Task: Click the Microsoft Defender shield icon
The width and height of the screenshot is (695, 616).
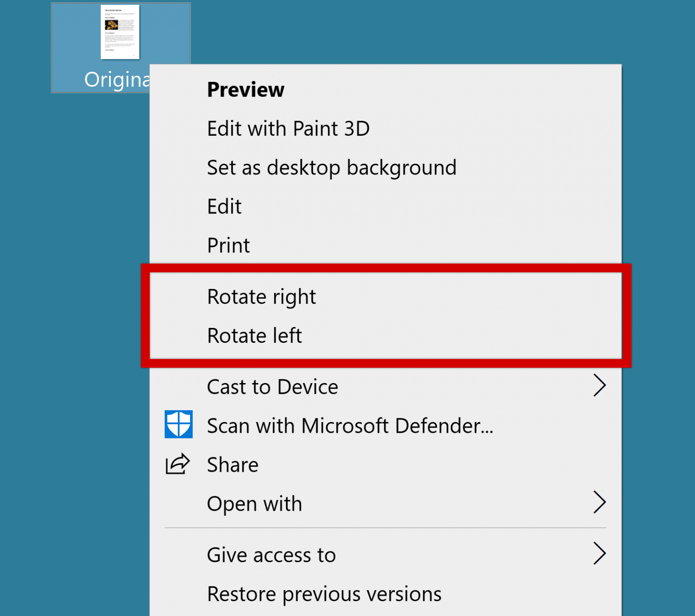Action: tap(179, 424)
